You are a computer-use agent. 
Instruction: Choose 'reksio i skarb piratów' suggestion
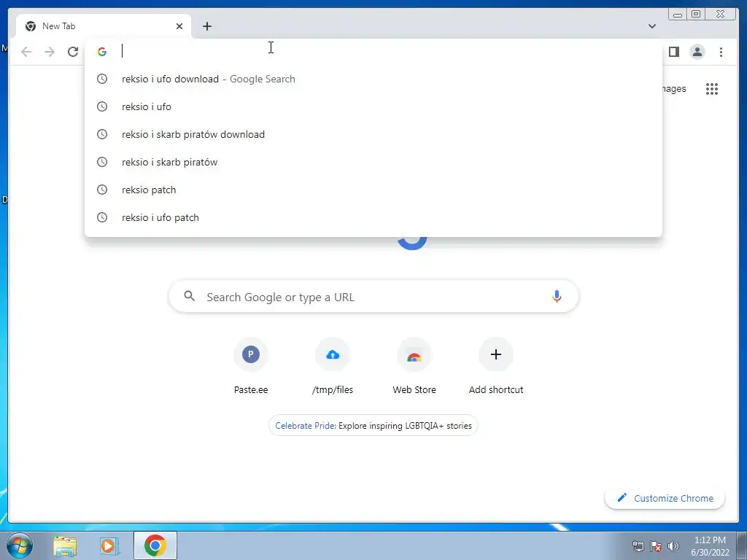373,162
